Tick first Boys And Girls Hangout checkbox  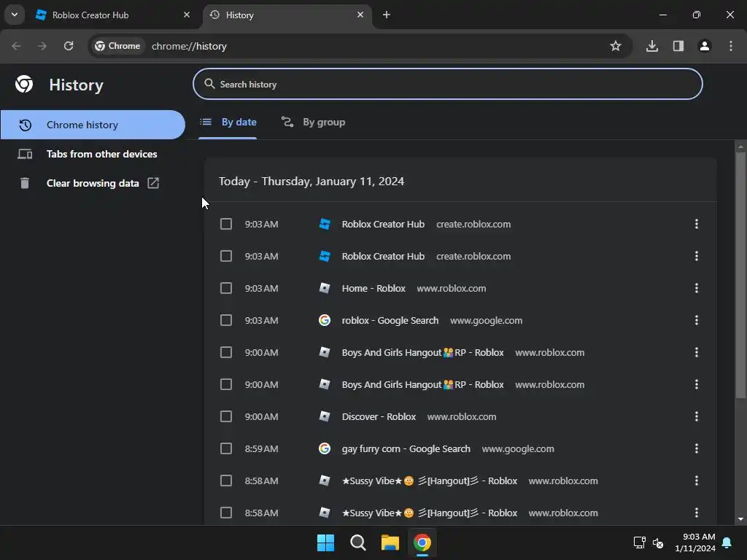coord(226,352)
